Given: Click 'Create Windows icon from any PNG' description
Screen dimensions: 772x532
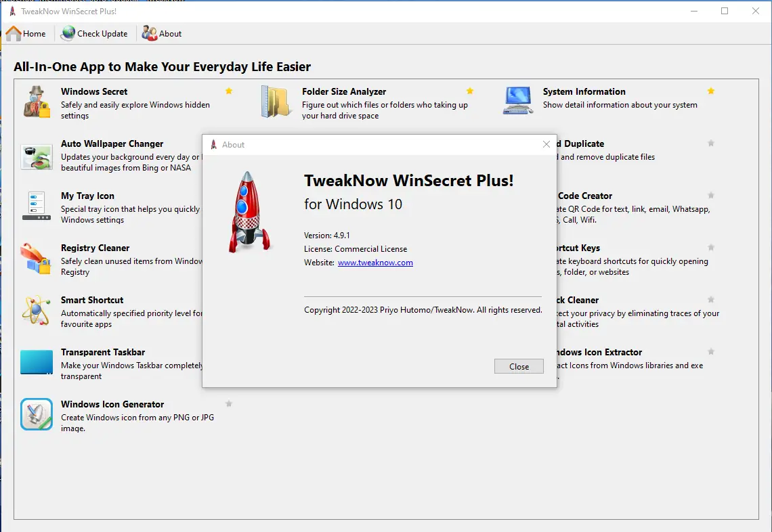Looking at the screenshot, I should point(137,423).
